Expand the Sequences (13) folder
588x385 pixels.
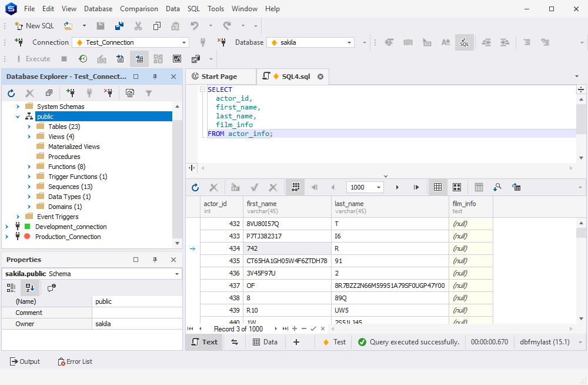(x=29, y=187)
